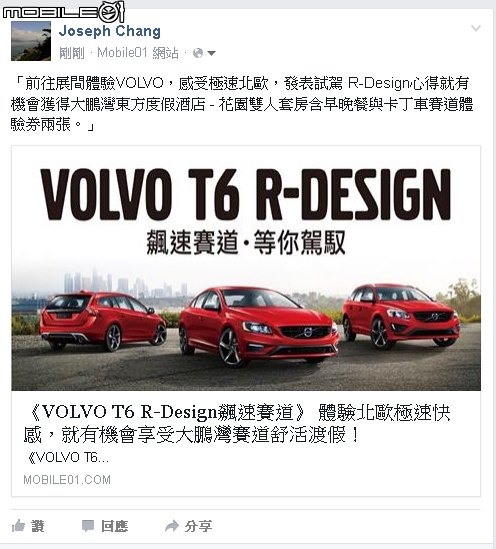
Task: Open the privacy audience dropdown arrow
Action: [x=211, y=53]
